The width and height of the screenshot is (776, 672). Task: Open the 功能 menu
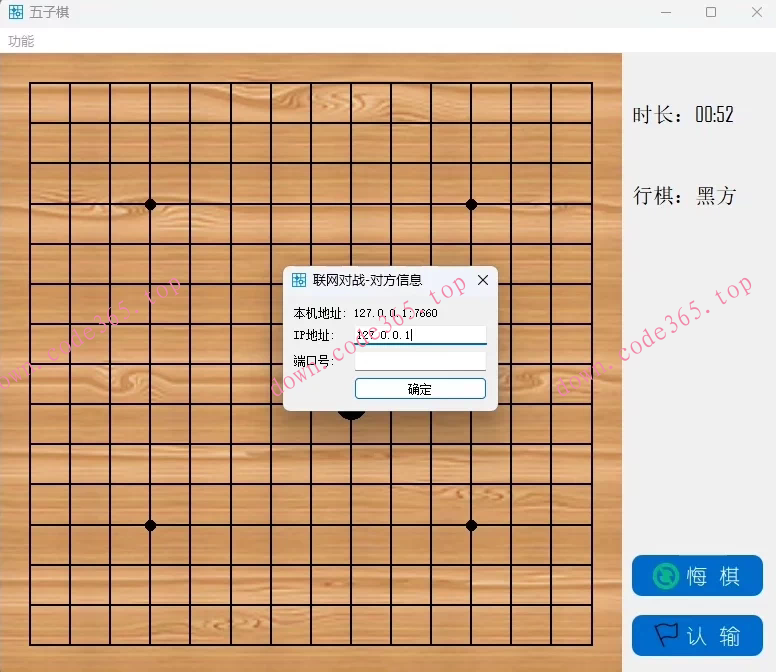pyautogui.click(x=21, y=41)
